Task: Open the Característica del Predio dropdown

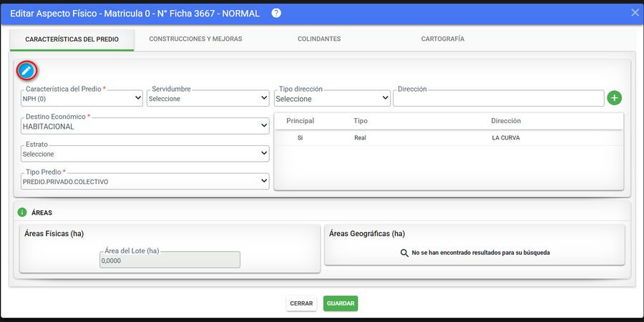Action: click(x=82, y=98)
